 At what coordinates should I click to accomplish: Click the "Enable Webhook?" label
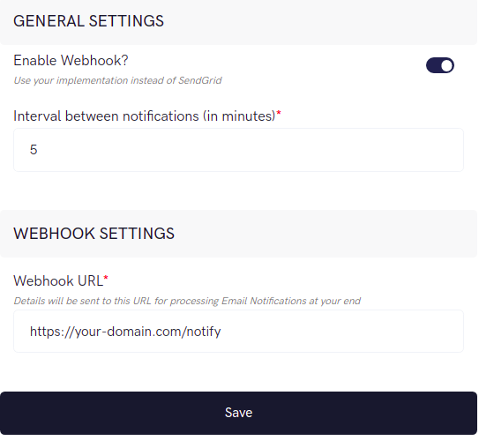(71, 61)
